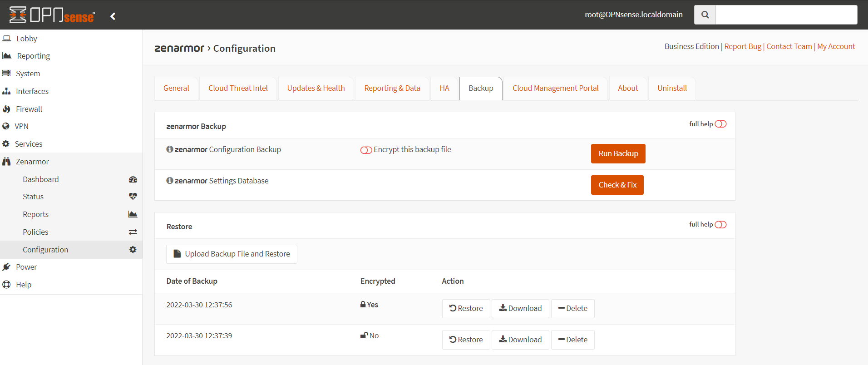868x365 pixels.
Task: Click the OPNsense logo
Action: (52, 15)
